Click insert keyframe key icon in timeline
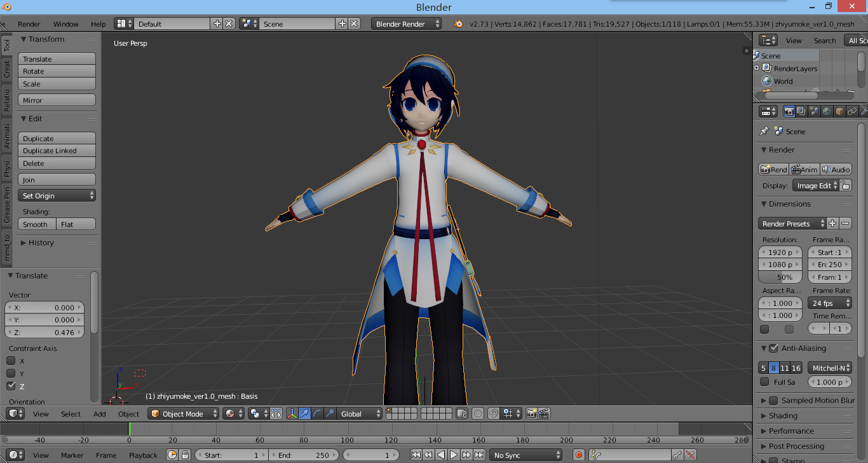This screenshot has height=463, width=868. click(677, 455)
